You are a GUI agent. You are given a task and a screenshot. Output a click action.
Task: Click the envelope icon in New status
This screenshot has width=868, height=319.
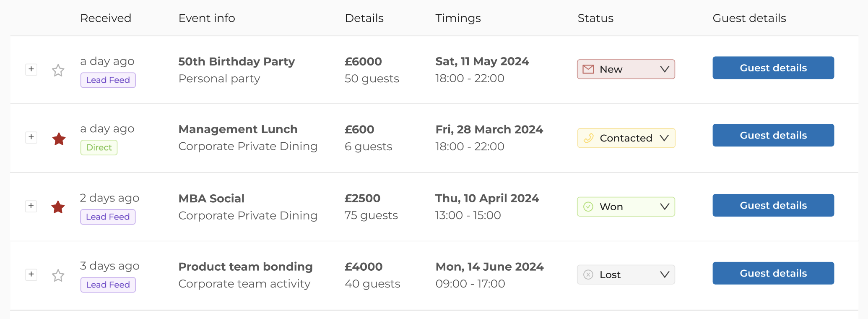[x=588, y=69]
